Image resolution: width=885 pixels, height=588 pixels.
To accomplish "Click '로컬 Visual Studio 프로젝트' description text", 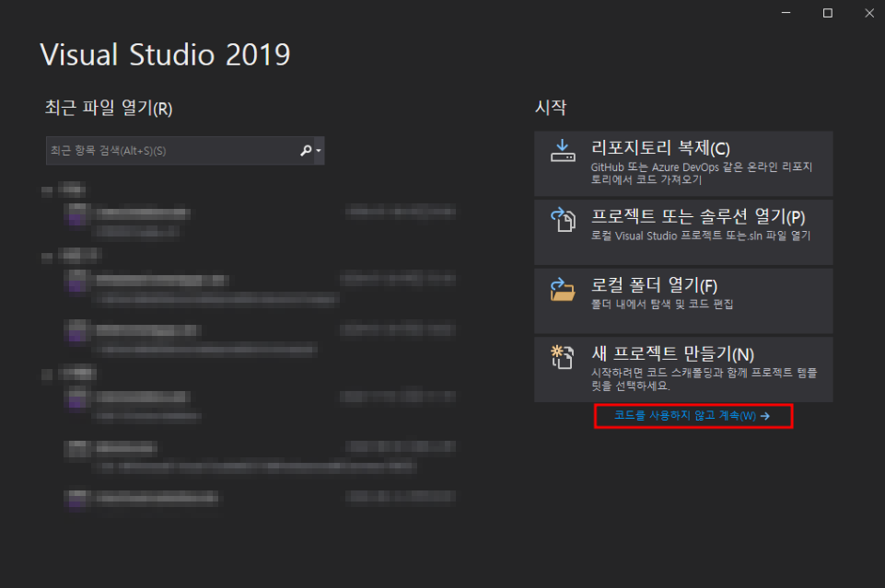I will point(701,236).
